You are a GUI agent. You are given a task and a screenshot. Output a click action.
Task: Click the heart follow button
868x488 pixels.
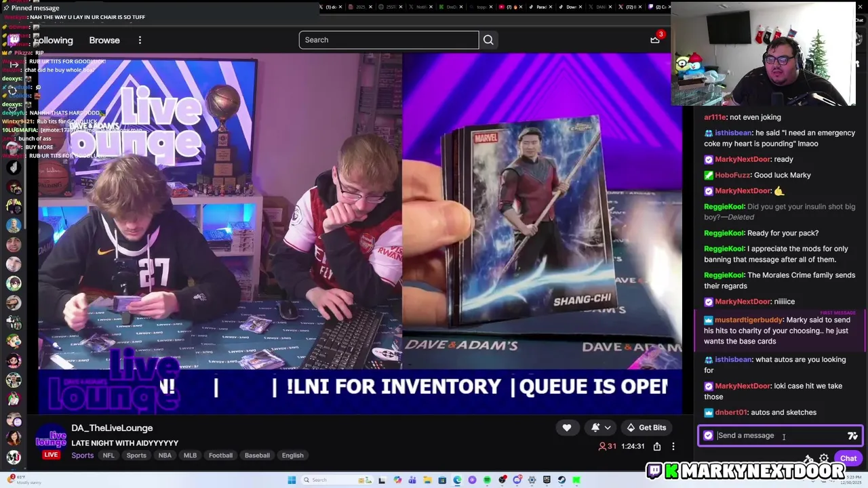click(567, 428)
